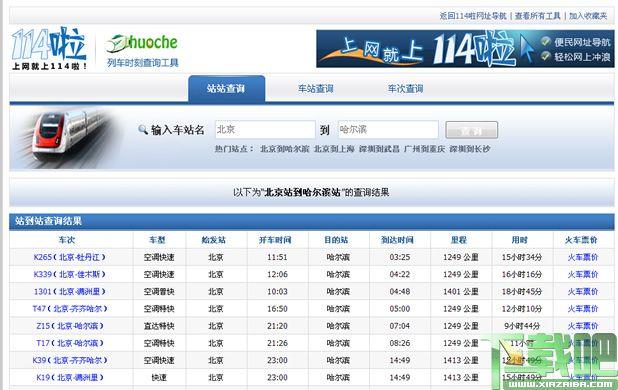The width and height of the screenshot is (618, 390).
Task: Click the 轻松网上冲浪 text in banner
Action: [x=582, y=57]
